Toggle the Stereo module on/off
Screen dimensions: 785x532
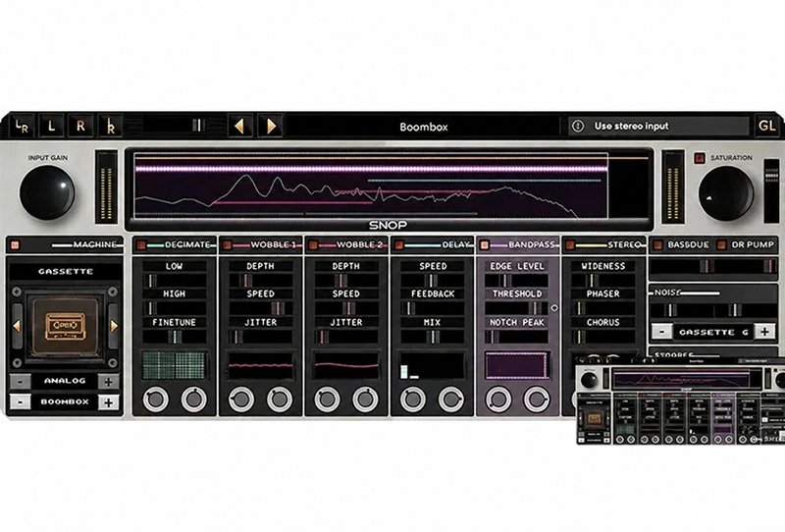point(570,245)
